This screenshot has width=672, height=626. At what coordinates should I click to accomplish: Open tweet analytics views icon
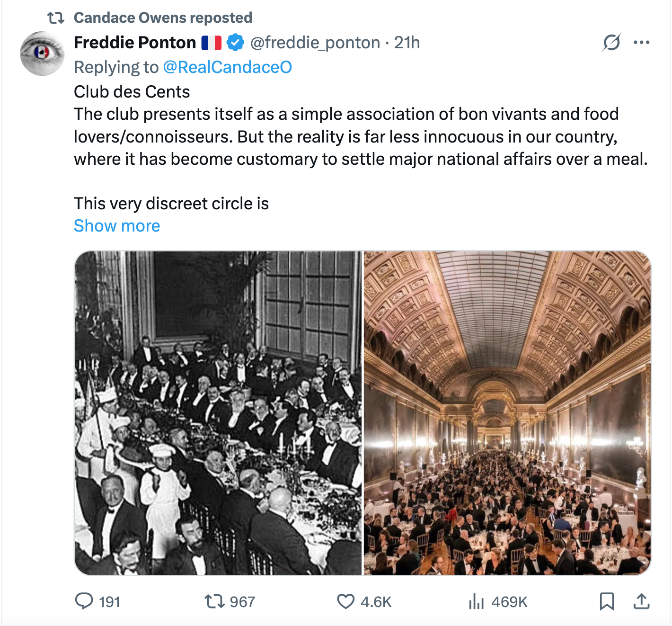(x=477, y=602)
